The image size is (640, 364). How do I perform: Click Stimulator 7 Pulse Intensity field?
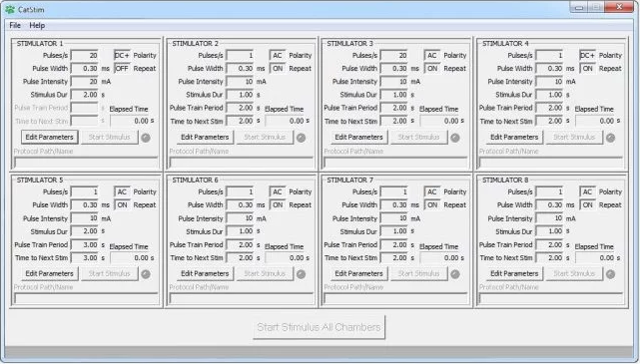[393, 218]
